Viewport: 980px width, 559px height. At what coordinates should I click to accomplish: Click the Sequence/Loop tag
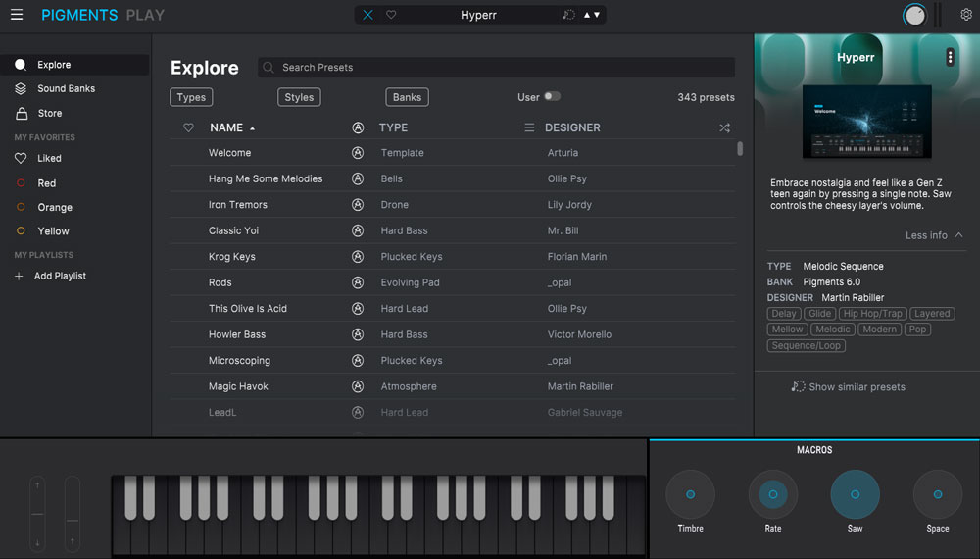coord(807,346)
